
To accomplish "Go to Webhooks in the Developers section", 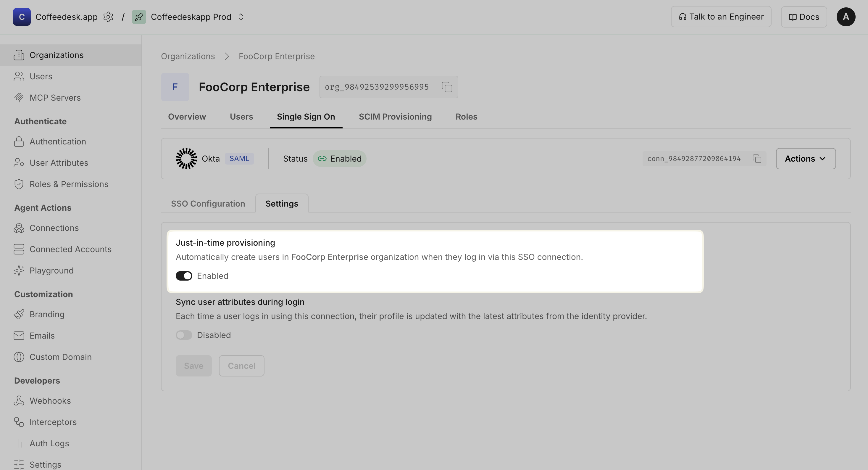I will 50,401.
